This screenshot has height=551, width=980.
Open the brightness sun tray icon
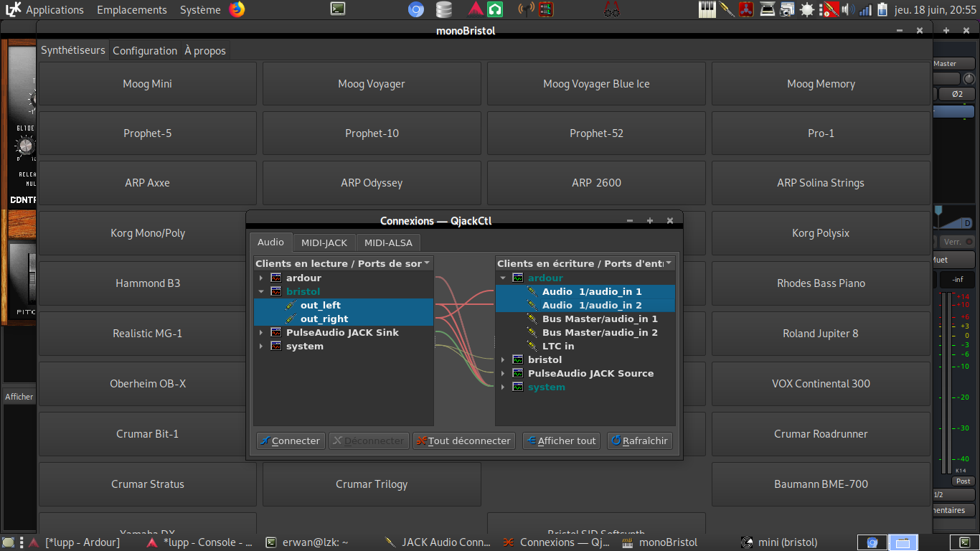[x=807, y=9]
